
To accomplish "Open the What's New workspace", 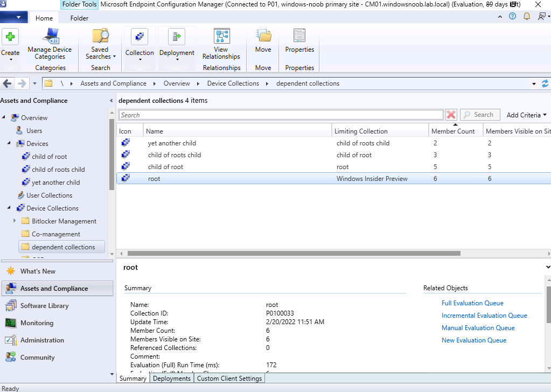I will point(57,271).
